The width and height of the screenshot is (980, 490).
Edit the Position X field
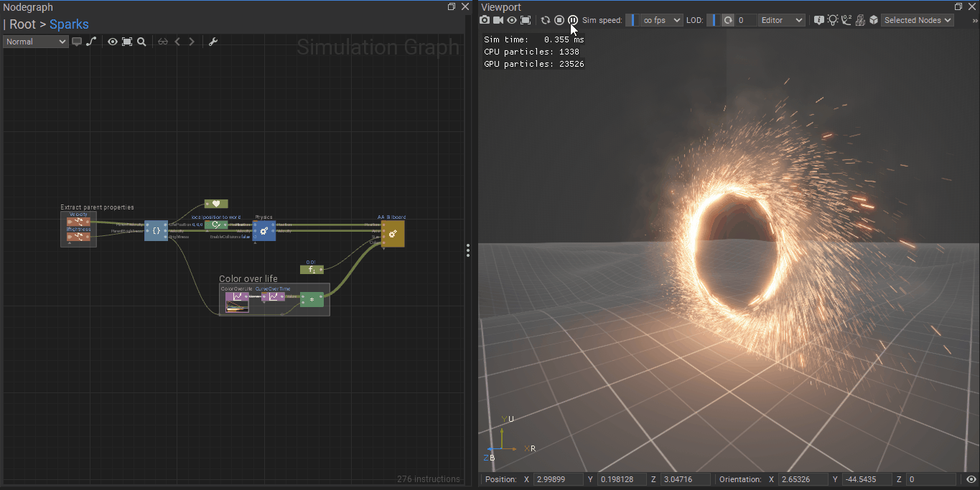click(559, 479)
